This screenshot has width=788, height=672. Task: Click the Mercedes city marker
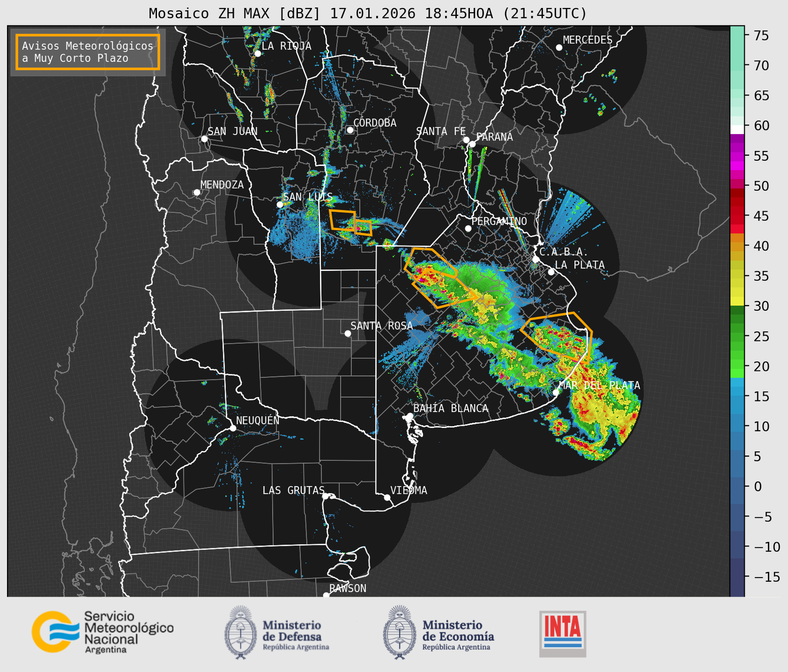point(559,48)
